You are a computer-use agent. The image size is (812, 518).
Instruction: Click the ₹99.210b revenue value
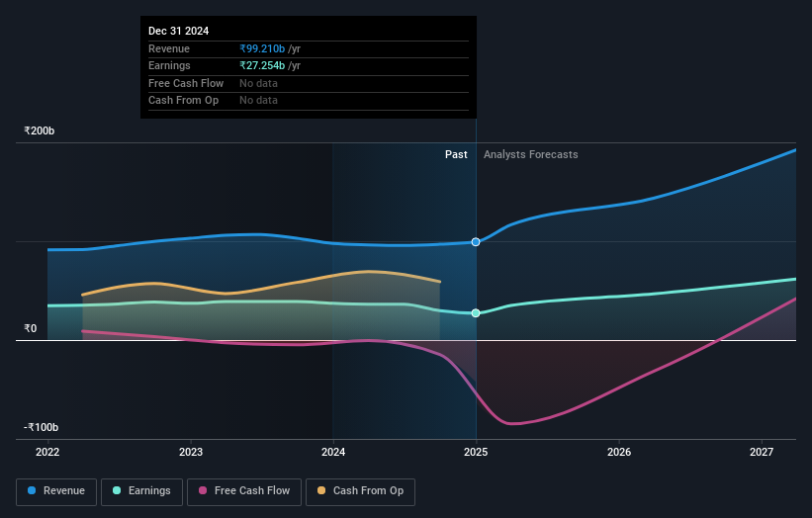click(x=262, y=48)
